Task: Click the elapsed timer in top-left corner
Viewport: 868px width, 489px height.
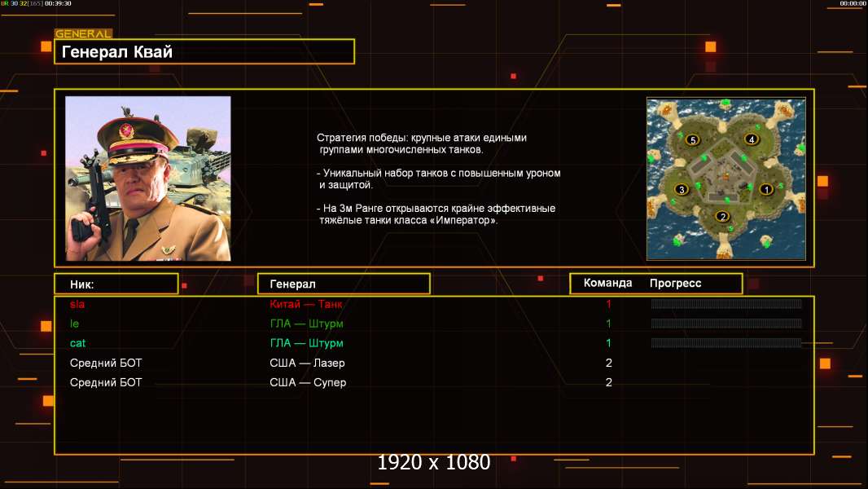Action: click(x=57, y=4)
